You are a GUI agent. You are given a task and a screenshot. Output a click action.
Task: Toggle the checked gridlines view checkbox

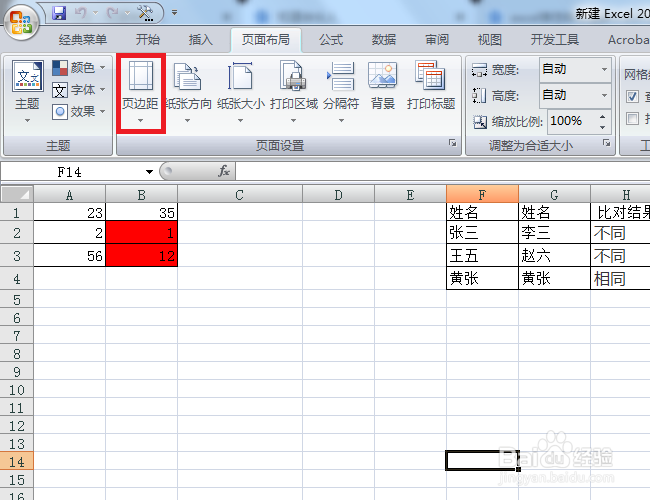pos(632,97)
